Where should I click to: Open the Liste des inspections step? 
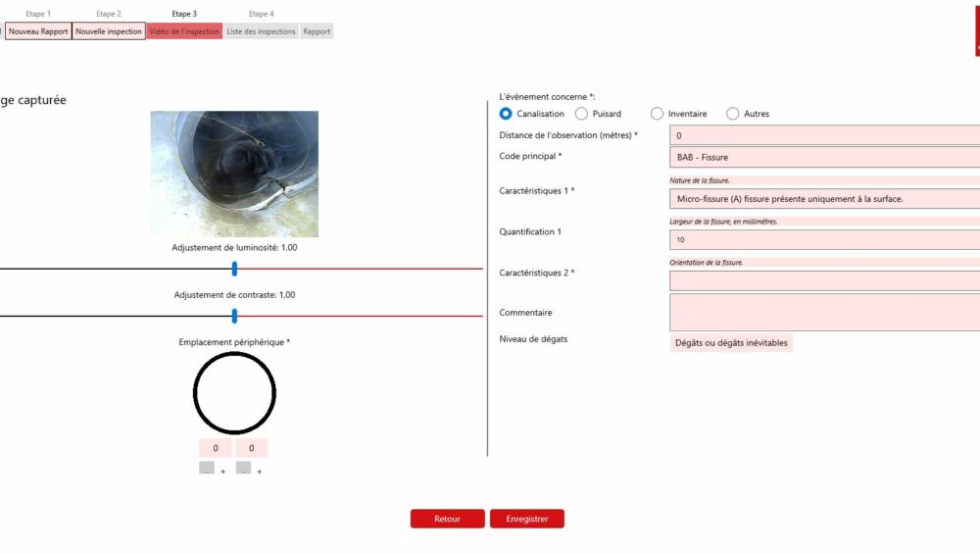pos(261,31)
